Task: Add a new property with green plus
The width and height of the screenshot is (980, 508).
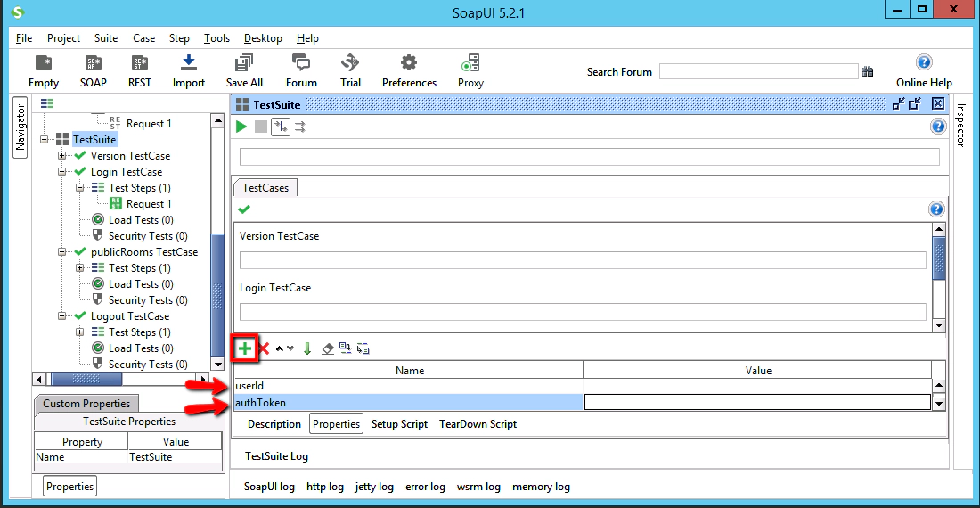Action: [245, 348]
